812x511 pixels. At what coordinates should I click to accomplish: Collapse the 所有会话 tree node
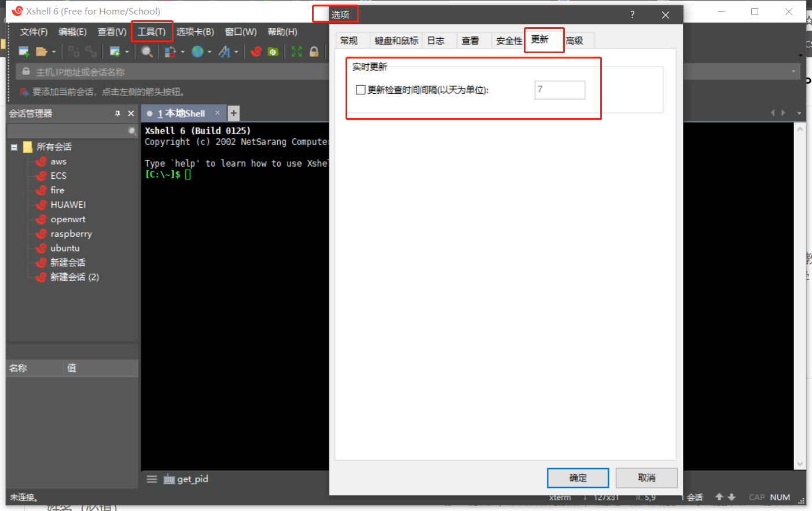click(x=14, y=148)
